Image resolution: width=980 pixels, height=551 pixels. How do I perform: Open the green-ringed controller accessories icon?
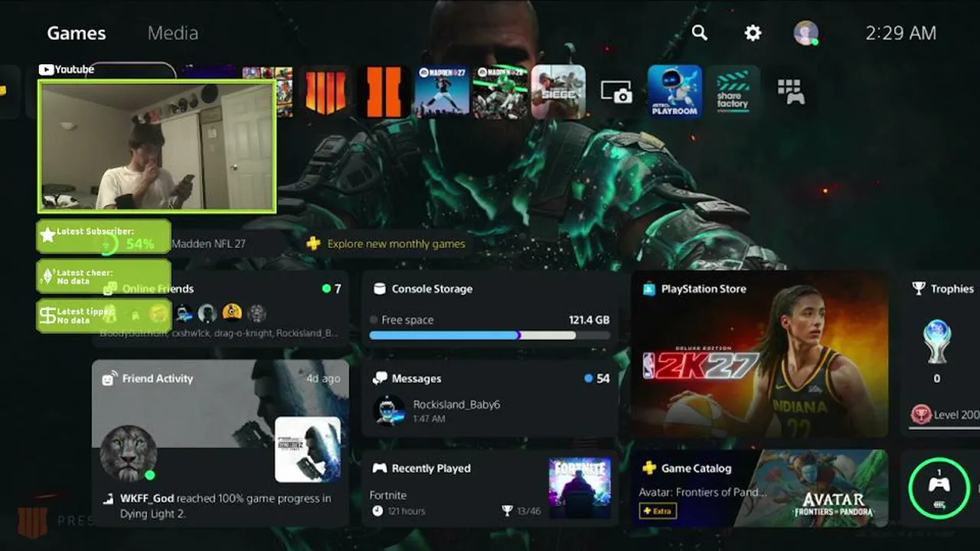[x=939, y=488]
